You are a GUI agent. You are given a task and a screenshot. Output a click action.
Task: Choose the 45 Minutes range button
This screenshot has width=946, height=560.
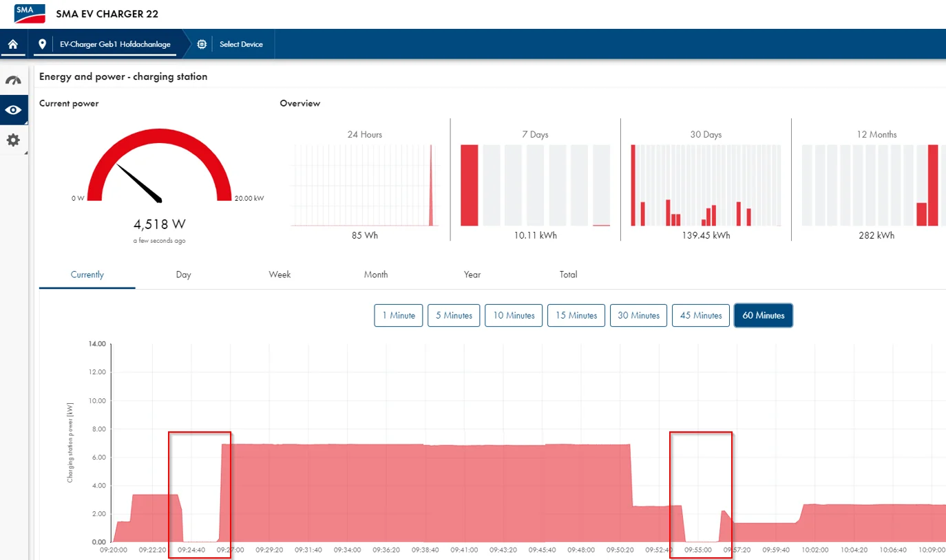coord(700,316)
